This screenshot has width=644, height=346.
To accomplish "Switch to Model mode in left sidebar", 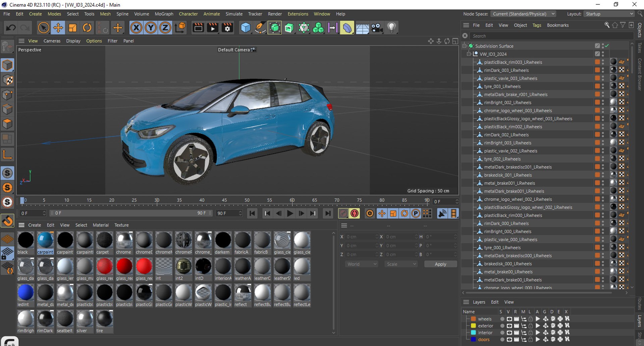I will 7,65.
